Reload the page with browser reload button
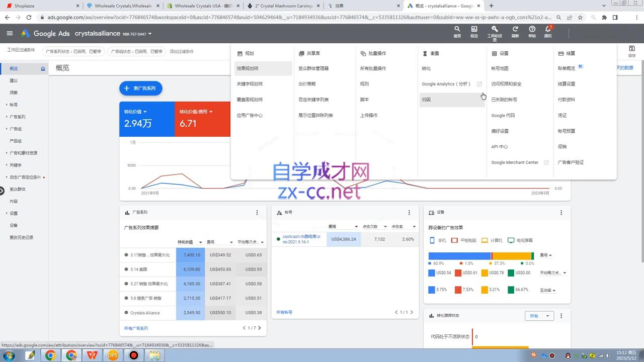 pos(29,17)
